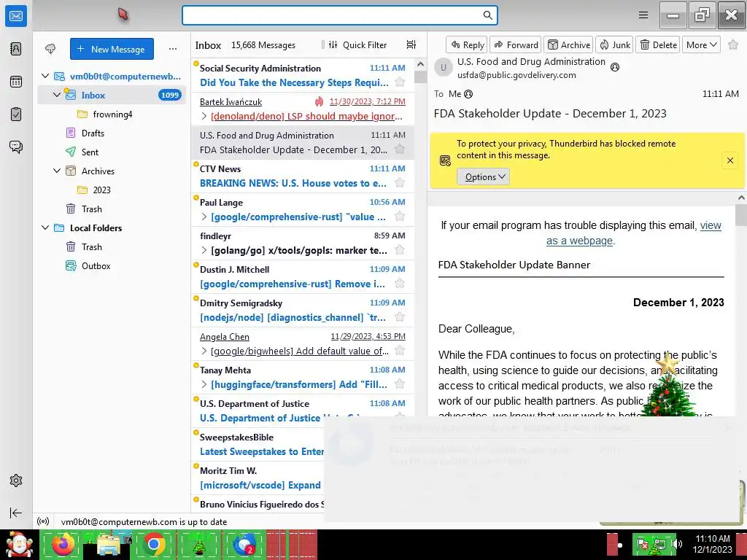Launch Firefox from the taskbar
This screenshot has height=560, width=747.
[63, 544]
